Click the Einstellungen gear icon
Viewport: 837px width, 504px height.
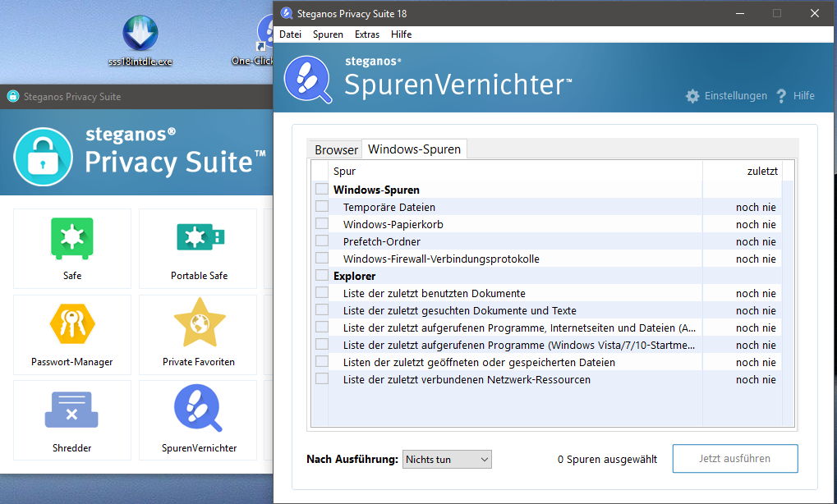(692, 96)
